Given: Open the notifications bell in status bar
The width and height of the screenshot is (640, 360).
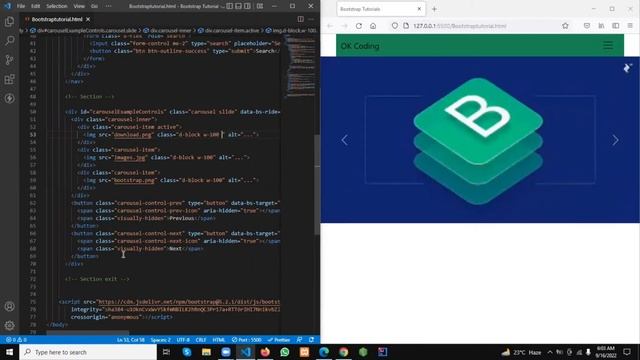Looking at the screenshot, I should (x=311, y=340).
